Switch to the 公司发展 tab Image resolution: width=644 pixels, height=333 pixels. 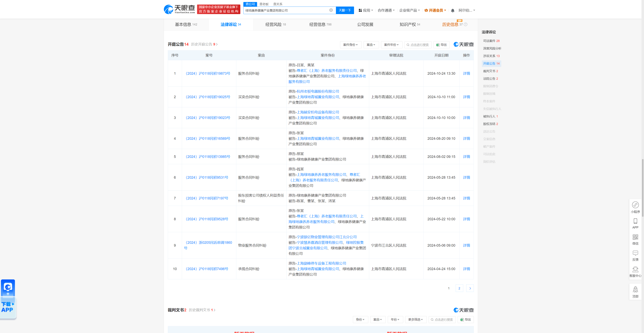(365, 24)
